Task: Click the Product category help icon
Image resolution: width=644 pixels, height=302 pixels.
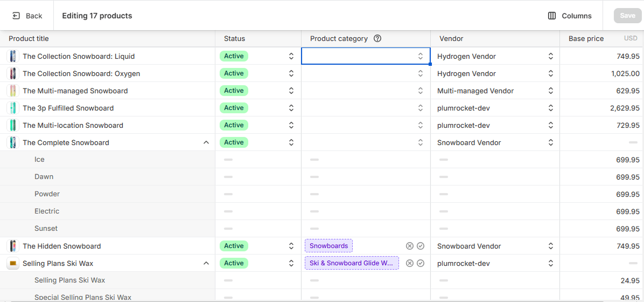Action: 377,38
